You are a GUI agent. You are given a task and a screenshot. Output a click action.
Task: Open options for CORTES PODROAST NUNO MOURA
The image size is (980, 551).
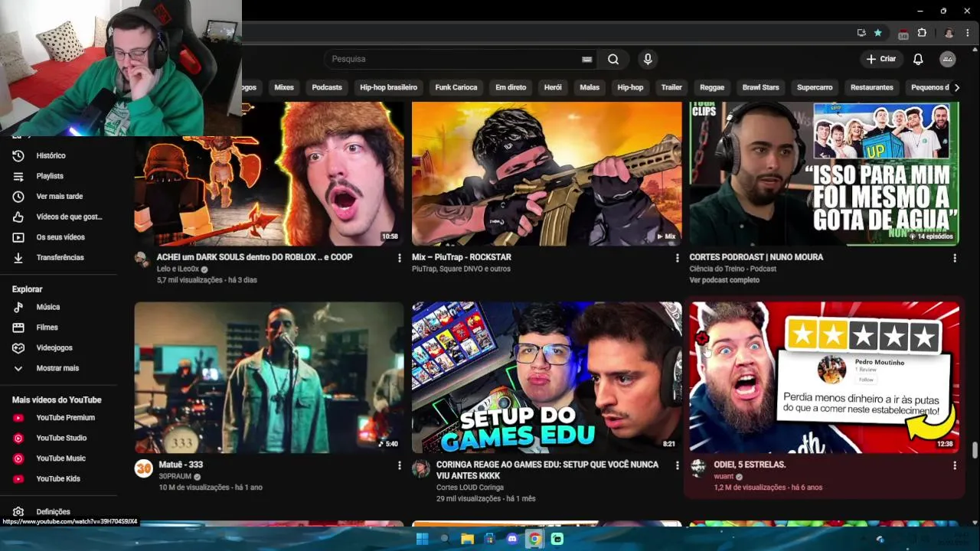coord(954,258)
